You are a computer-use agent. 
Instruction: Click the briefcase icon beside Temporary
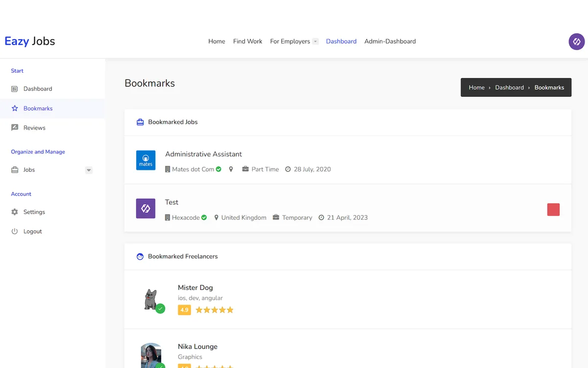tap(276, 217)
